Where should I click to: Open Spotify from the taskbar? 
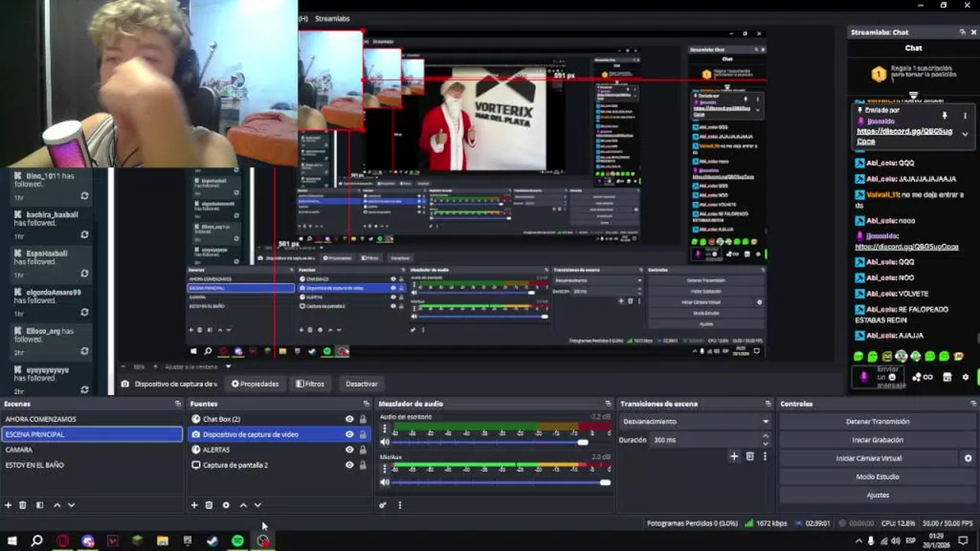[x=238, y=541]
